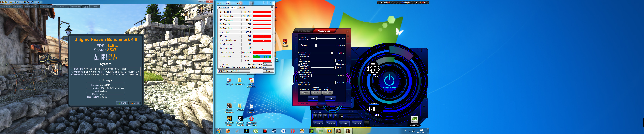The width and height of the screenshot is (644, 134).
Task: Click the SETTING button in OverClocker
Action: 318,123
